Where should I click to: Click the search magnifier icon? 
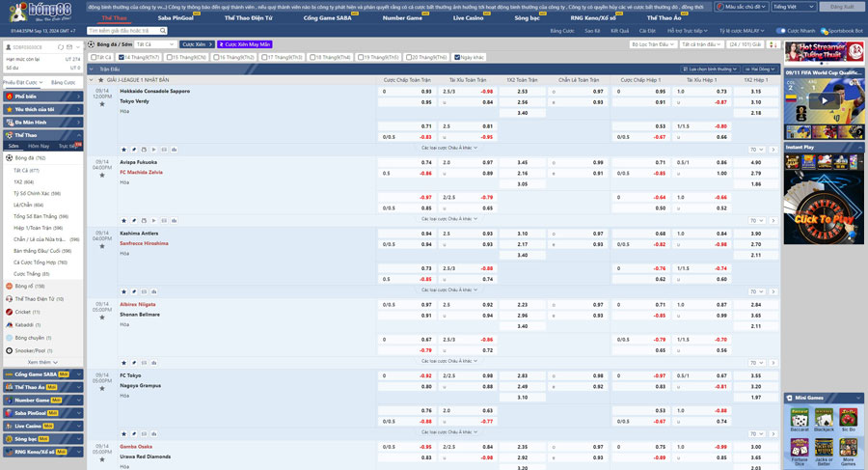(x=163, y=31)
